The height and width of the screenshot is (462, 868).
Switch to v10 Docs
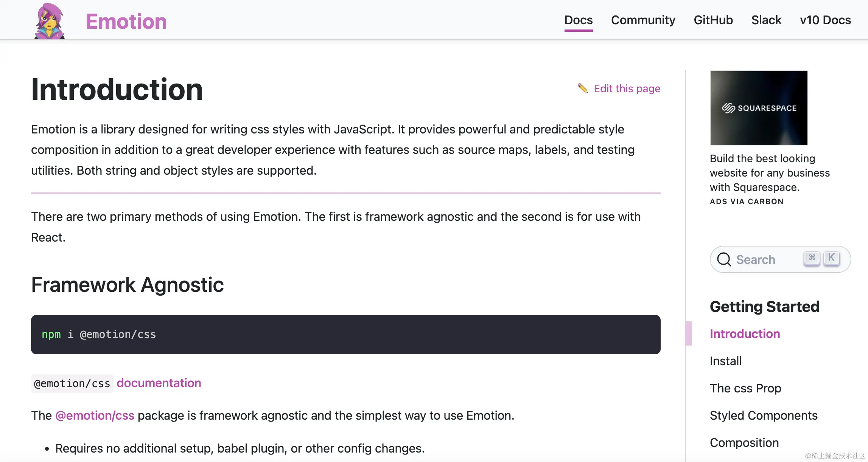coord(825,20)
